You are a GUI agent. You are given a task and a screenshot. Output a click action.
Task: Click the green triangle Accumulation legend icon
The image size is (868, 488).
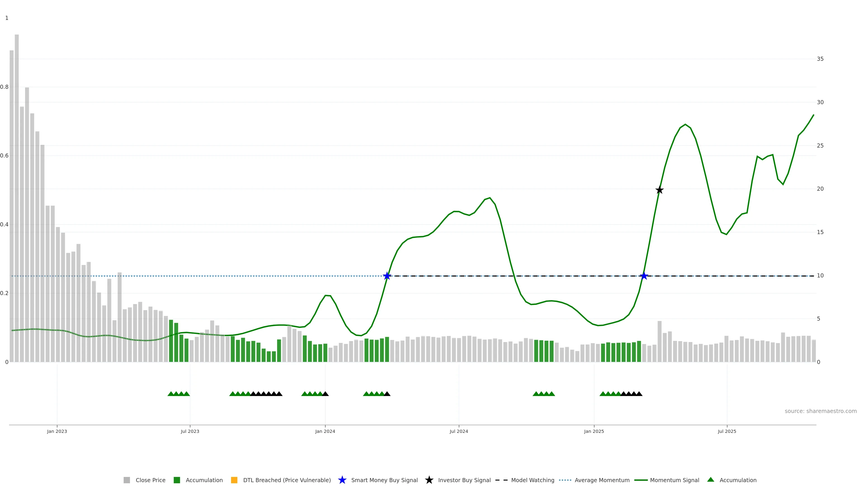click(711, 480)
